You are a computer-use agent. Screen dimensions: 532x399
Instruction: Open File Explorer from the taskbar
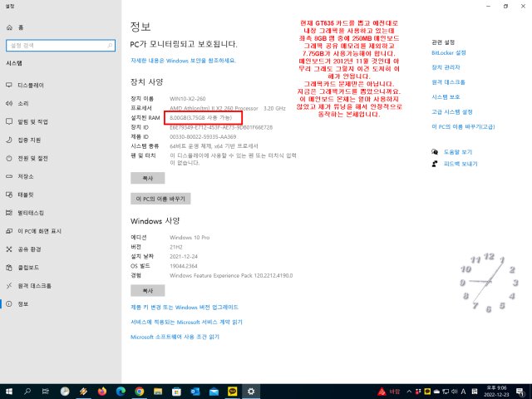(x=158, y=392)
